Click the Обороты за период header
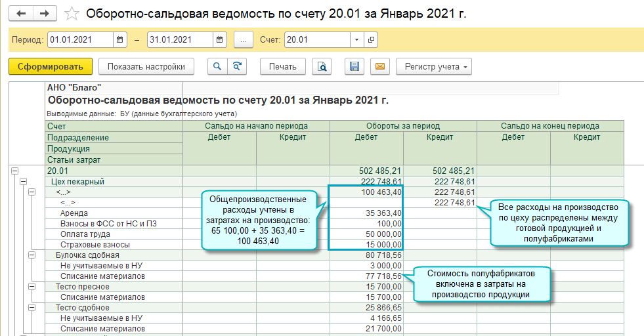Screen dimensions: 644x336 403,126
